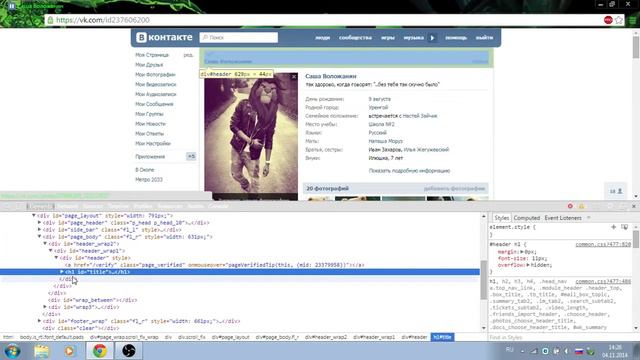Open игры in the VK top menu
Image resolution: width=640 pixels, height=360 pixels.
point(388,38)
